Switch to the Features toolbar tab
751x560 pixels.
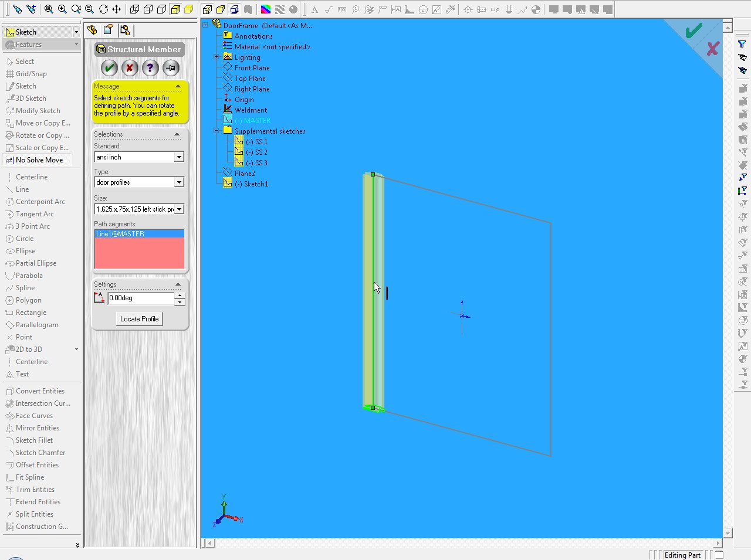click(x=41, y=45)
